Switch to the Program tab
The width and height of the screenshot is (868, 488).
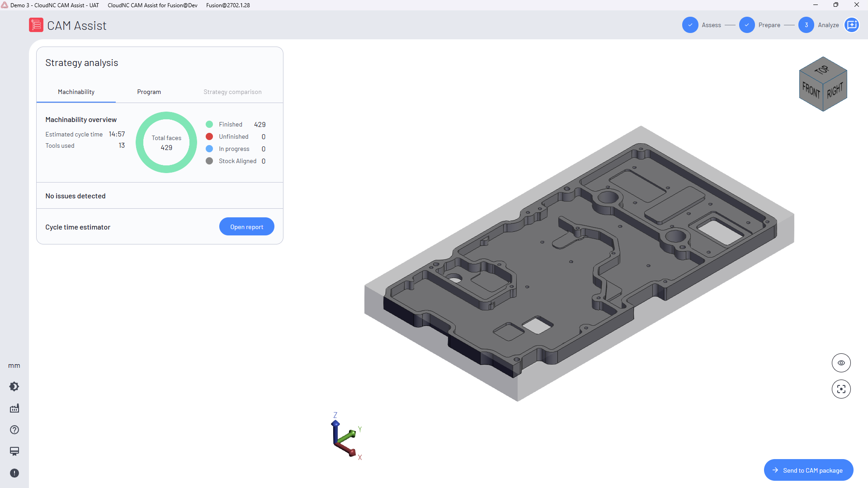149,92
